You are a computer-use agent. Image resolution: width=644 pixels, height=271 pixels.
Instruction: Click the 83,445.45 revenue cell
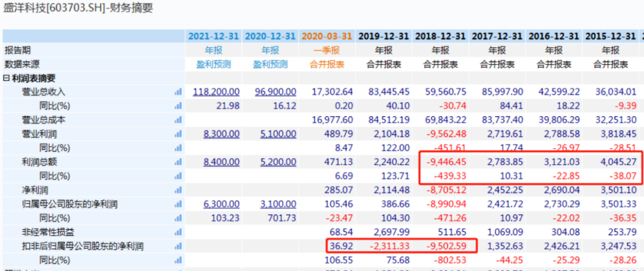pyautogui.click(x=390, y=92)
